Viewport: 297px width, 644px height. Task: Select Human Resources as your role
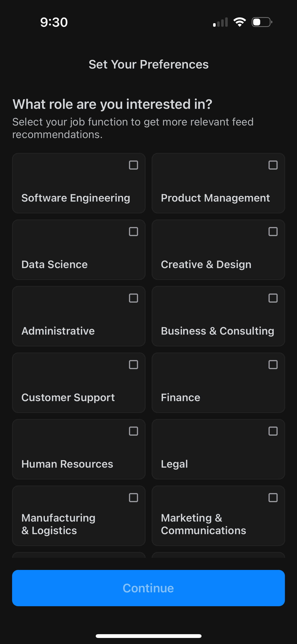(x=134, y=431)
